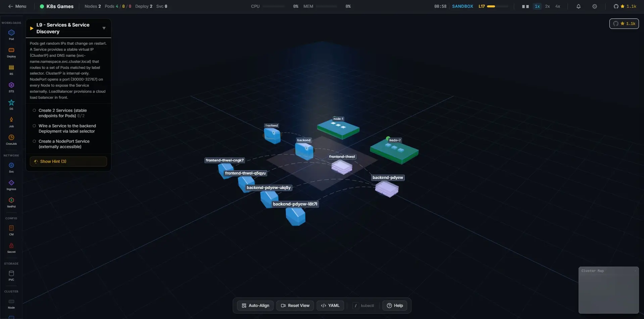
Task: Go back to Menu
Action: tap(17, 6)
